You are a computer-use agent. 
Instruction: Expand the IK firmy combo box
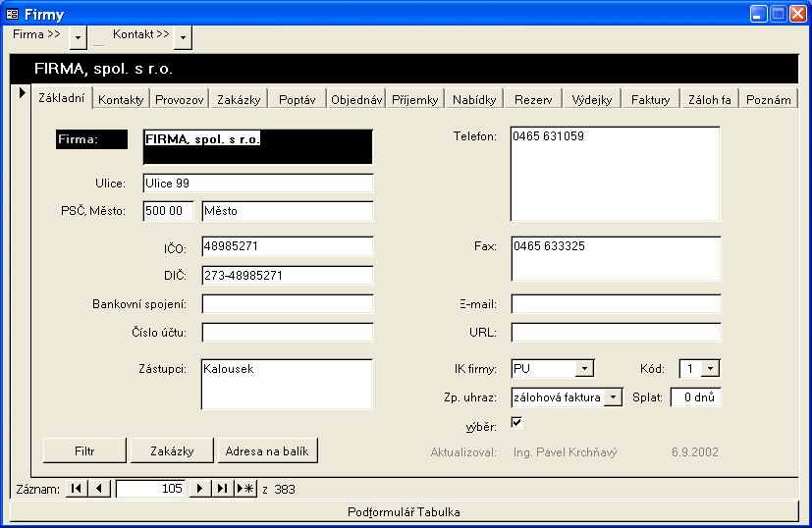coord(584,369)
